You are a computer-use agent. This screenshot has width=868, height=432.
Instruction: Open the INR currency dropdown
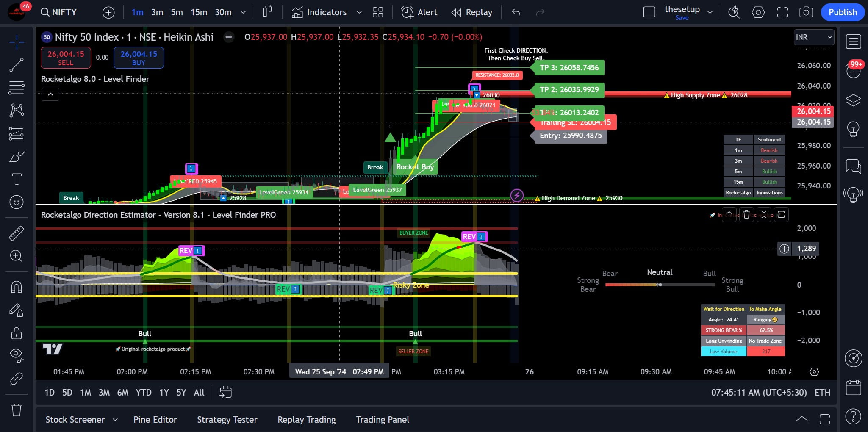click(x=813, y=37)
